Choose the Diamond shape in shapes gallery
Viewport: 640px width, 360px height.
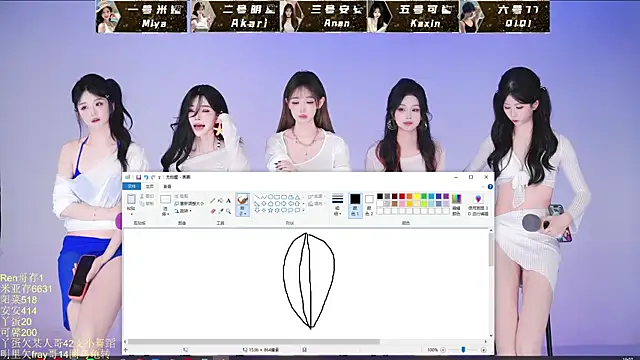pyautogui.click(x=264, y=204)
